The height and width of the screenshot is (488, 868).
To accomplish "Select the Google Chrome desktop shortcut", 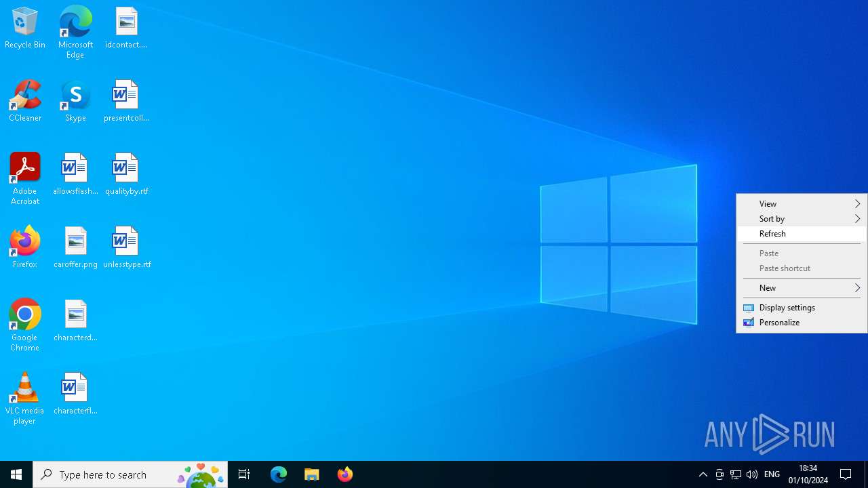I will point(25,325).
